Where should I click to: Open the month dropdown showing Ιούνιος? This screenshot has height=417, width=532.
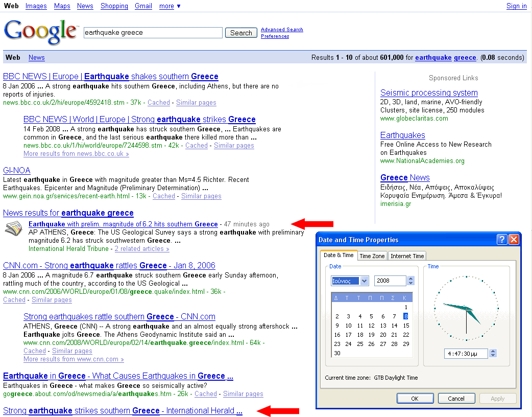364,281
